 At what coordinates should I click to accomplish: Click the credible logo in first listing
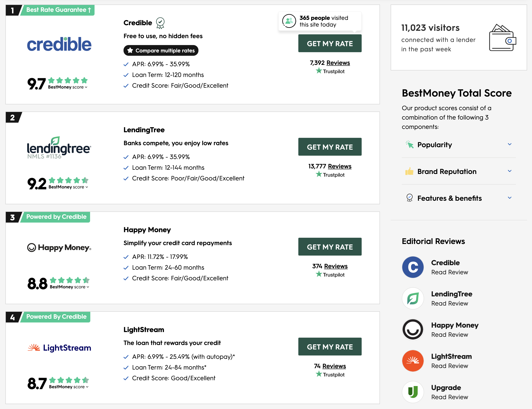(59, 44)
